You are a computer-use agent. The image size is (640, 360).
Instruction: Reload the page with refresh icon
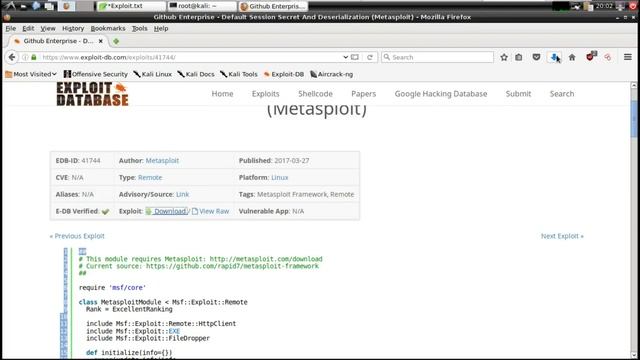coord(370,57)
